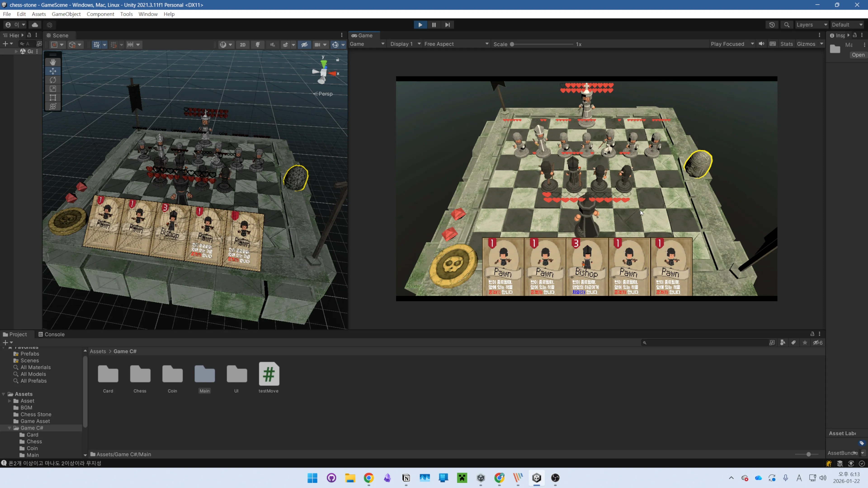Click the Open button in Inspector
Viewport: 868px width, 488px height.
point(858,55)
